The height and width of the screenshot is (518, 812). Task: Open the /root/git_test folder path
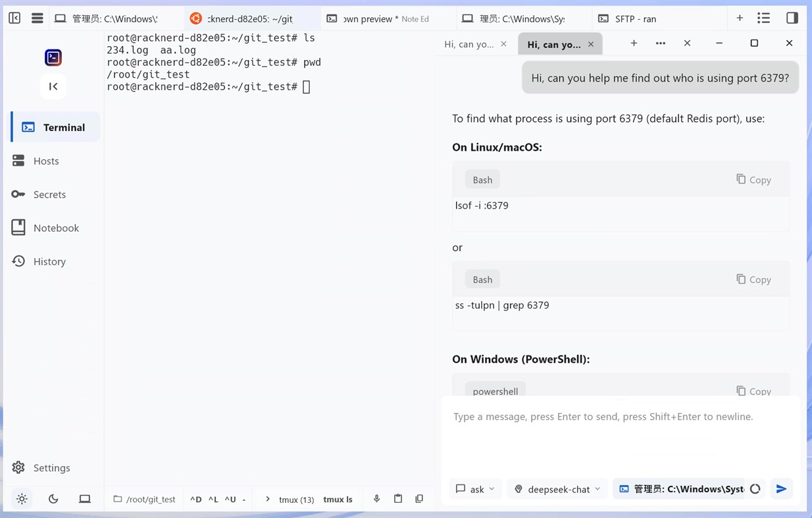144,499
